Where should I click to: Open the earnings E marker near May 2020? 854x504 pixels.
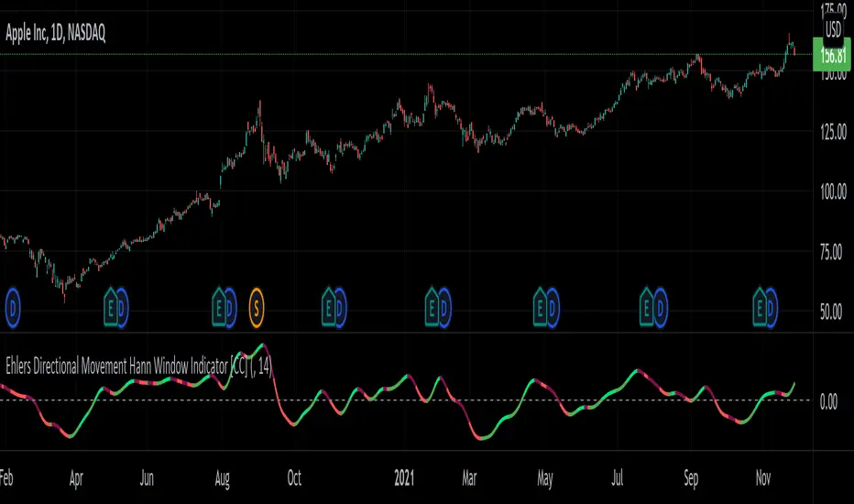[x=111, y=309]
